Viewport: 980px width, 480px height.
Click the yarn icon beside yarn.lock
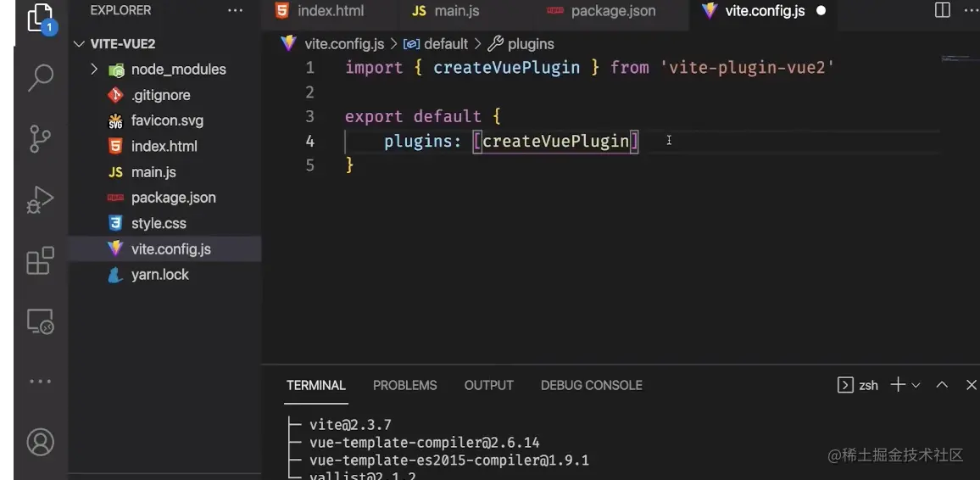[115, 275]
